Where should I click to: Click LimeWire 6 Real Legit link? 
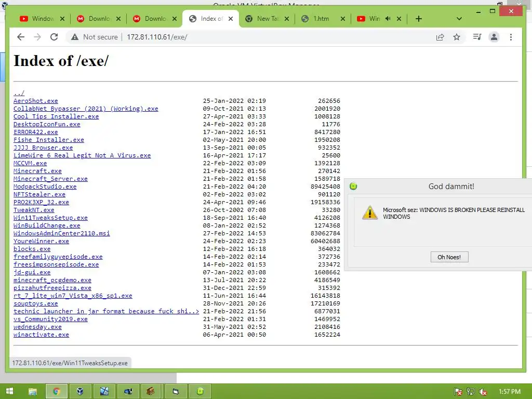click(x=82, y=155)
